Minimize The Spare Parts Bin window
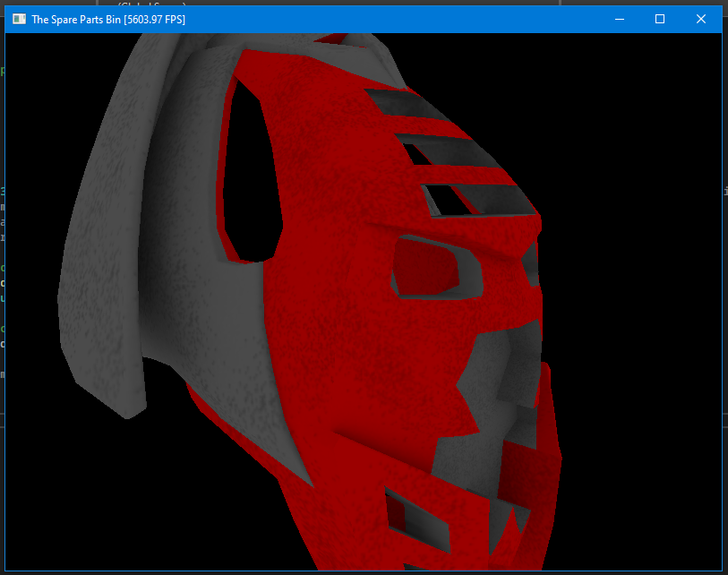This screenshot has height=575, width=728. tap(620, 19)
